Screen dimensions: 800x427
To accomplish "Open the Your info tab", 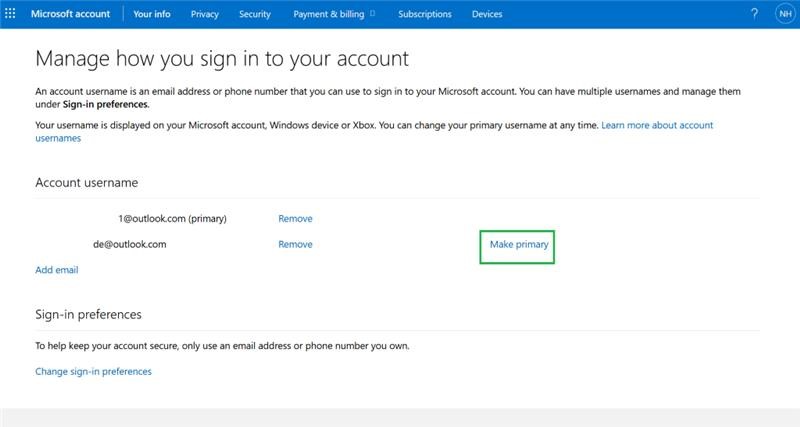I will tap(152, 14).
